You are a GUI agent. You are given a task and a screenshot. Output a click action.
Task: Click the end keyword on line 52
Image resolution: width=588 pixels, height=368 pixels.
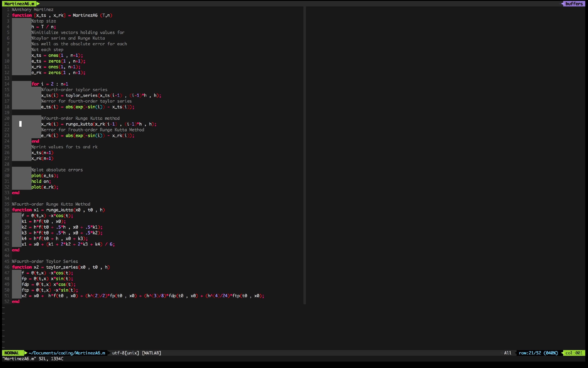coord(16,302)
